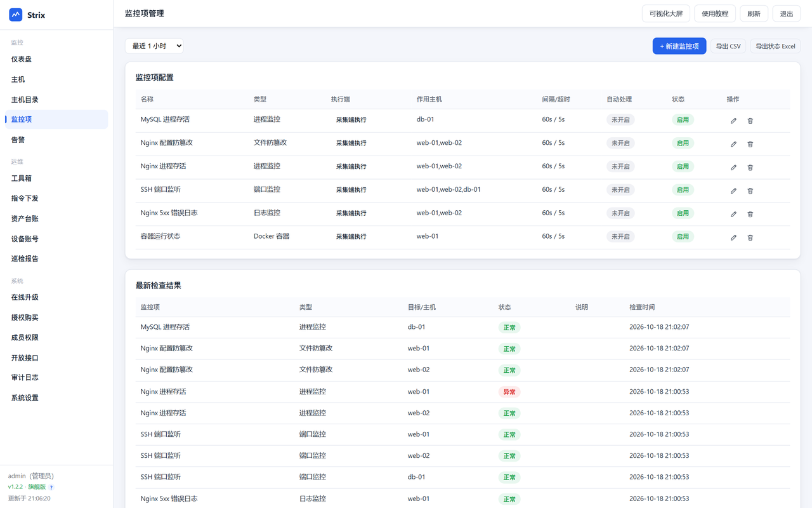Screen dimensions: 812x508
Task: Click the 启用 status badge for 容器运行状态
Action: point(683,236)
